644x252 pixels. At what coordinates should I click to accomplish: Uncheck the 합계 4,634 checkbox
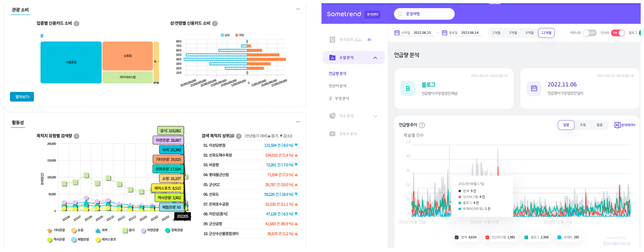point(457,237)
